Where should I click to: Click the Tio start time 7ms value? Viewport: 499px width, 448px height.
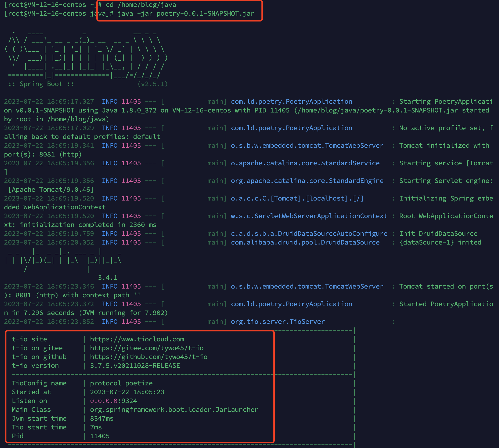[x=96, y=427]
